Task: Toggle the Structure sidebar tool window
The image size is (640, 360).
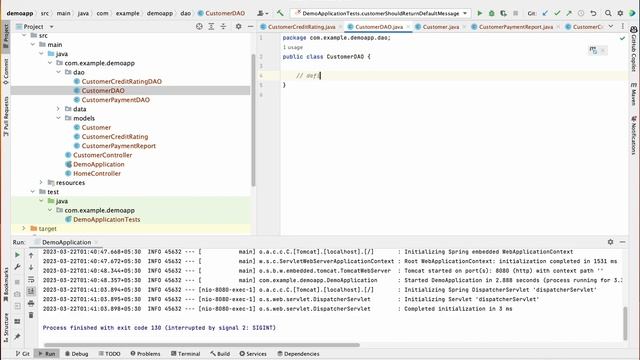Action: (5, 327)
